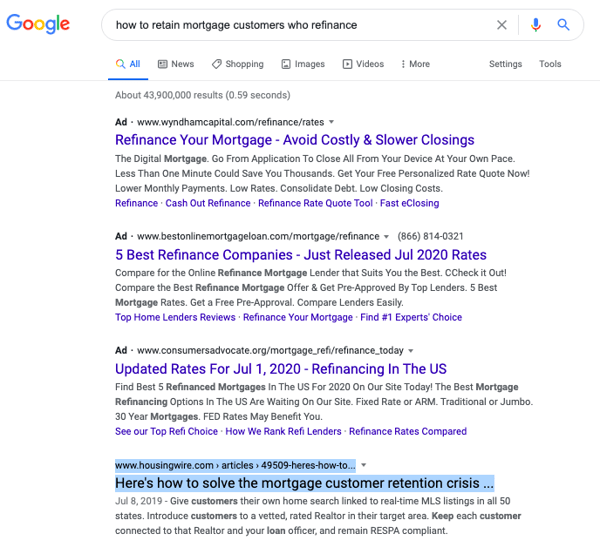Open 'Refinance Your Mortgage - Avoid Costly' ad
The image size is (600, 554).
(x=295, y=140)
